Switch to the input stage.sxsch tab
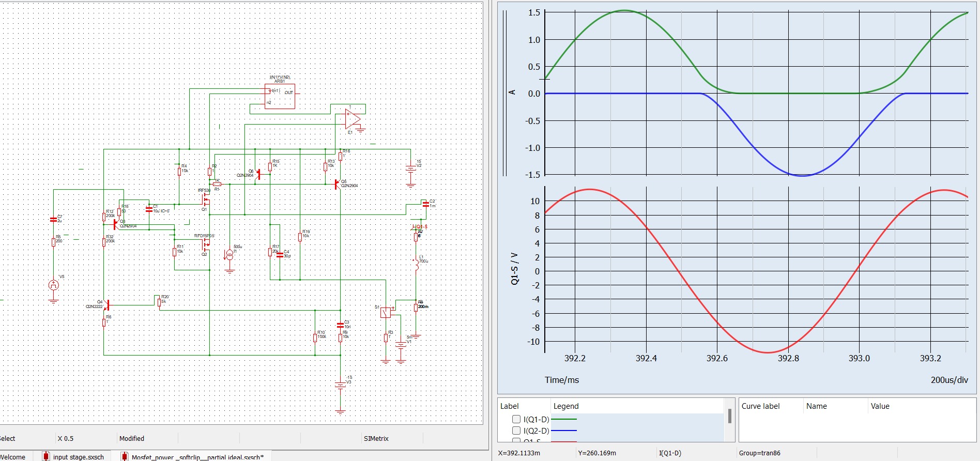 73,456
